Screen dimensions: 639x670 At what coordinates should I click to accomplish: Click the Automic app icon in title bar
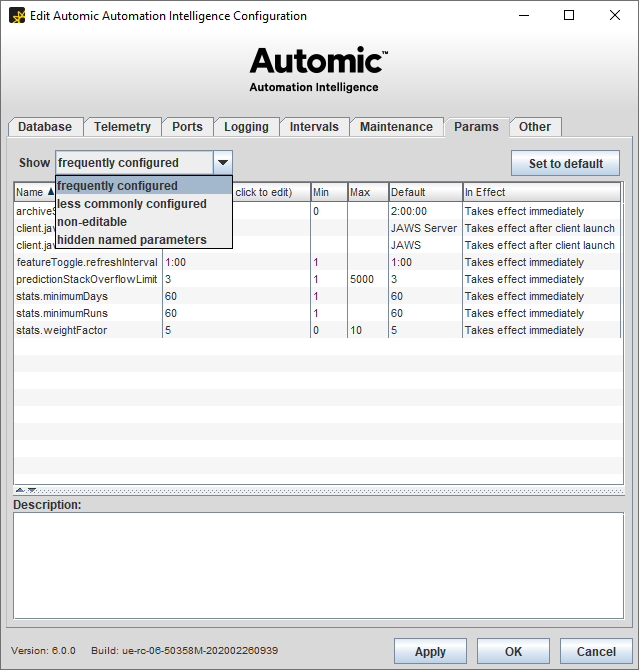(17, 16)
